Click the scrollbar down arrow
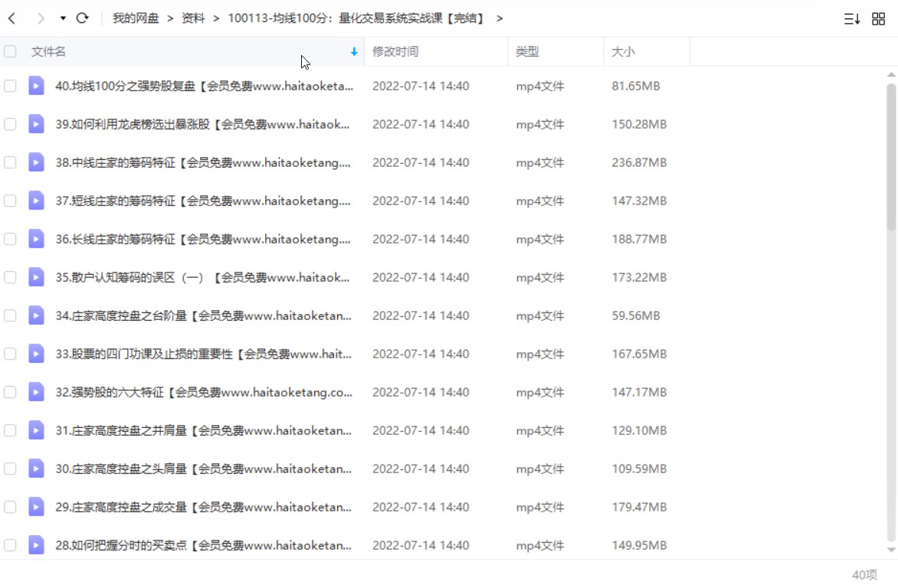This screenshot has width=898, height=588. click(x=891, y=550)
